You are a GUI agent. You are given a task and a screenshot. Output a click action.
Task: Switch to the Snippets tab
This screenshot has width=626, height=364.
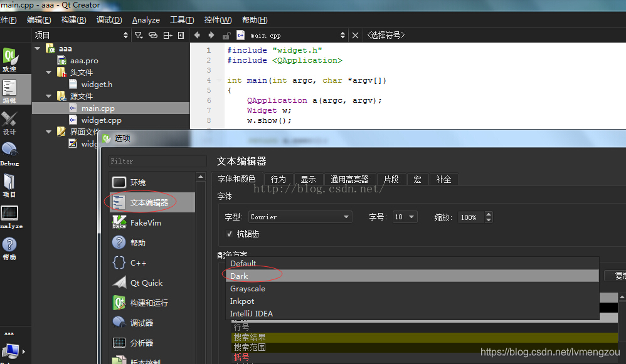pyautogui.click(x=391, y=179)
